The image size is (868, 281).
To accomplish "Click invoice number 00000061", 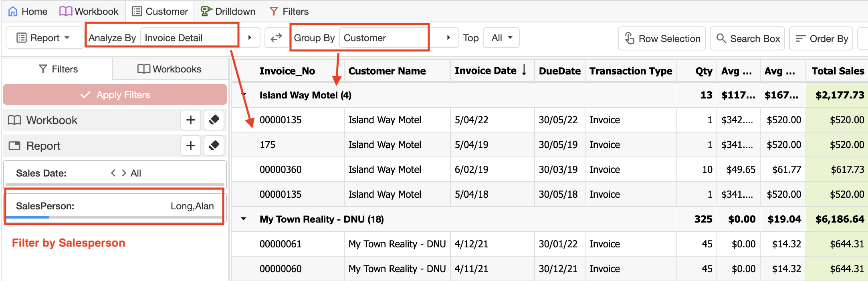I will pos(281,244).
